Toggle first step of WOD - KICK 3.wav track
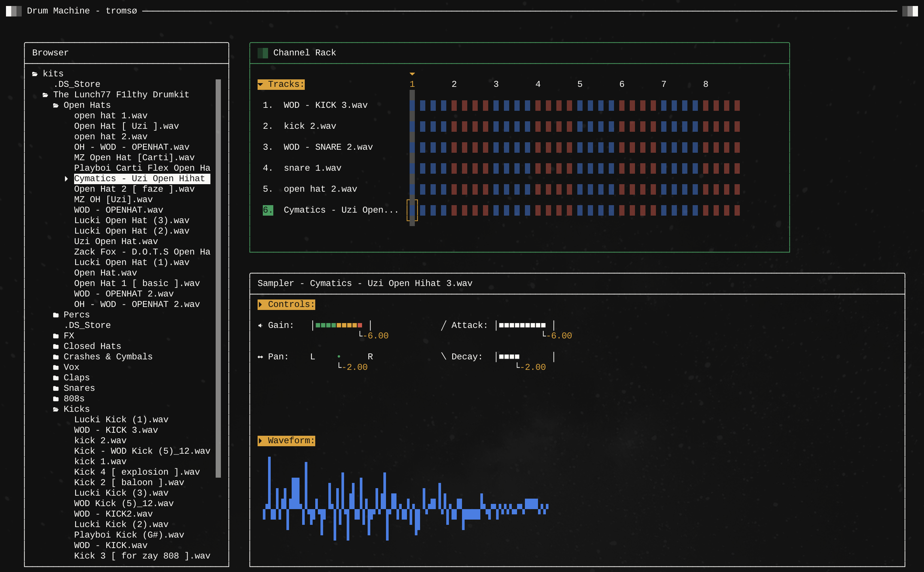Image resolution: width=924 pixels, height=572 pixels. coord(412,105)
